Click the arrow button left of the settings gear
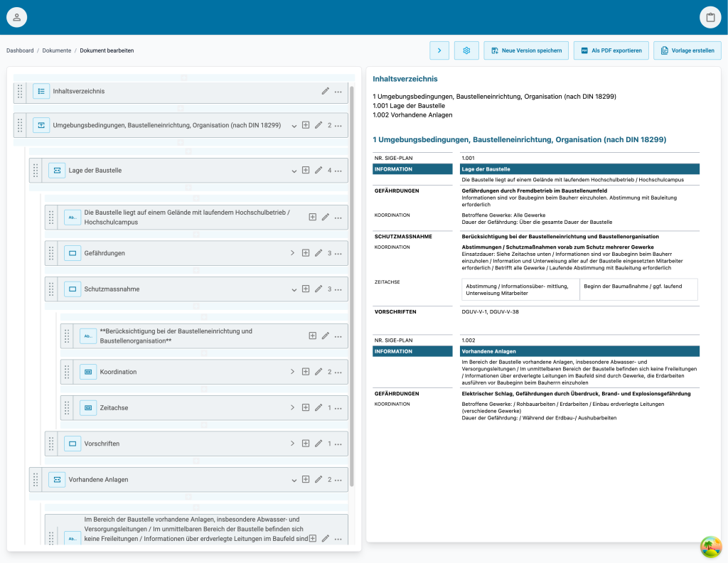The image size is (728, 563). (439, 50)
